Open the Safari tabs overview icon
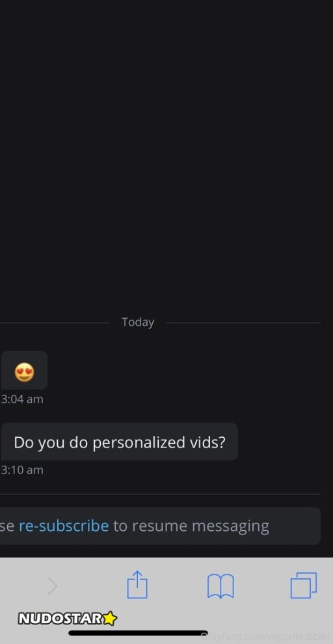This screenshot has height=644, width=333. (304, 585)
